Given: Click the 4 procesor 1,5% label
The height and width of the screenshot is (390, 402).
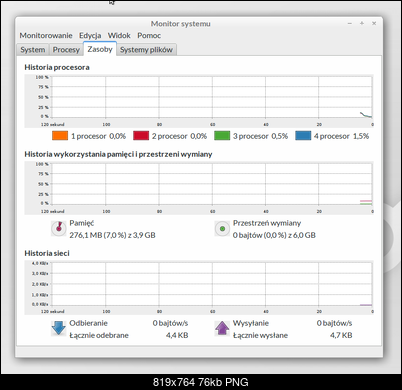Looking at the screenshot, I should click(x=341, y=136).
